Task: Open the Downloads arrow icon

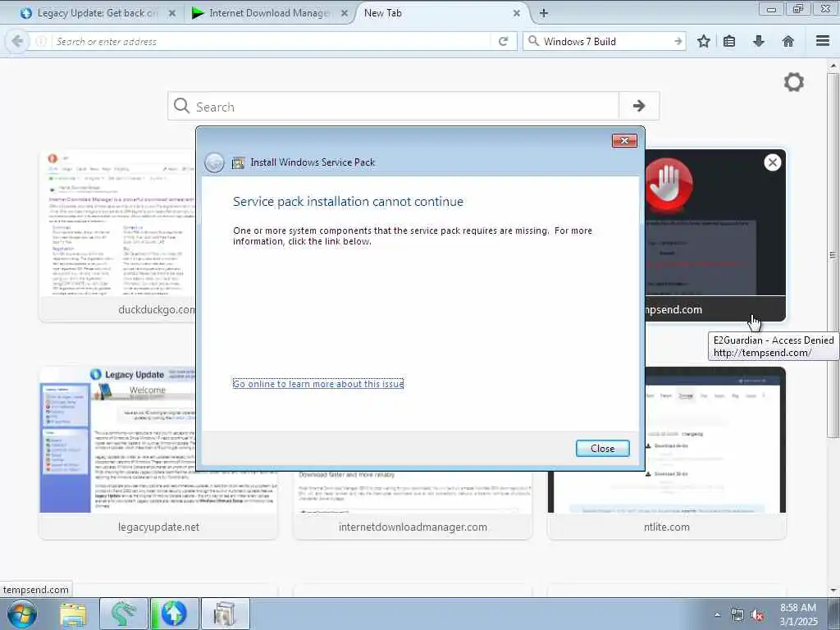Action: (759, 41)
